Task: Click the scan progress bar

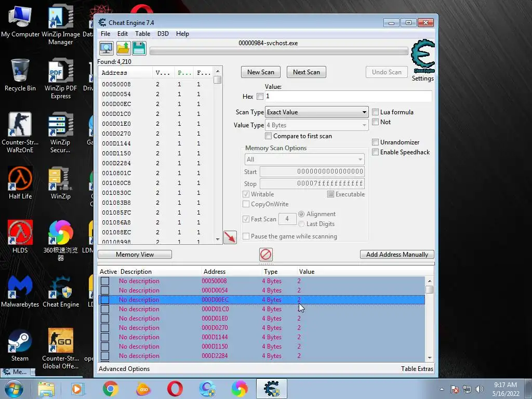Action: (x=279, y=51)
